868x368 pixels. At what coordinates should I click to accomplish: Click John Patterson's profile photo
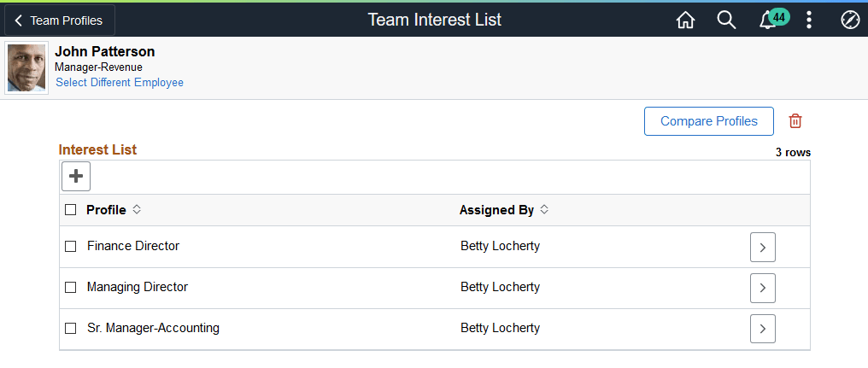(x=26, y=68)
